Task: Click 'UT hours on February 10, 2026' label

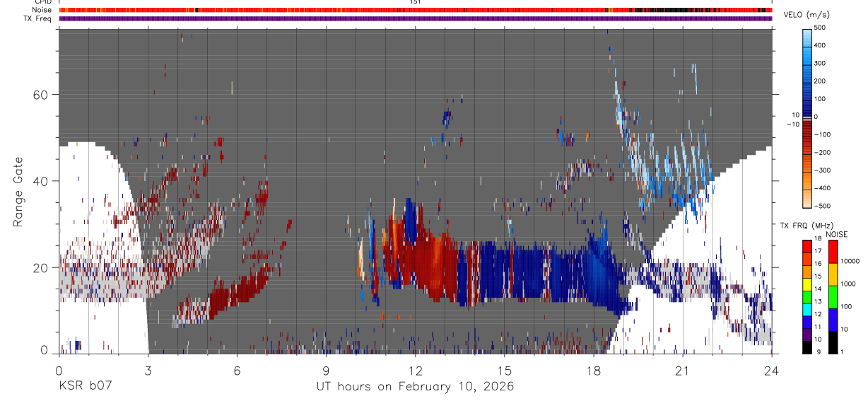Action: 415,387
